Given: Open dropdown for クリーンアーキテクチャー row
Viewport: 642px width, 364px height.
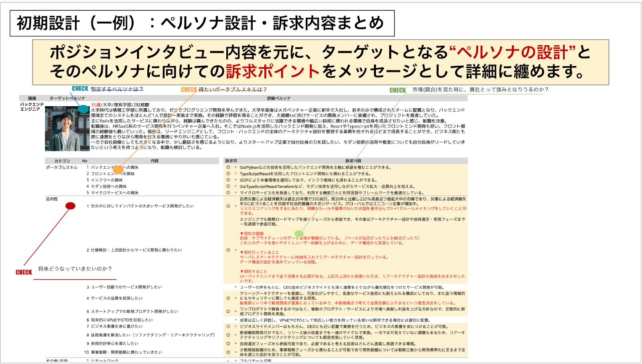Looking at the screenshot, I should 236,298.
